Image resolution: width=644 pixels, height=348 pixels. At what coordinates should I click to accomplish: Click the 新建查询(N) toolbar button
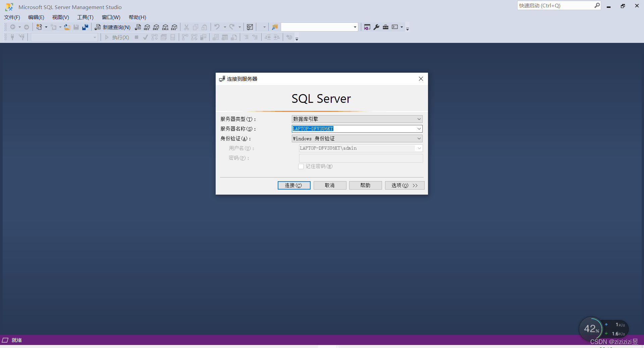[112, 27]
